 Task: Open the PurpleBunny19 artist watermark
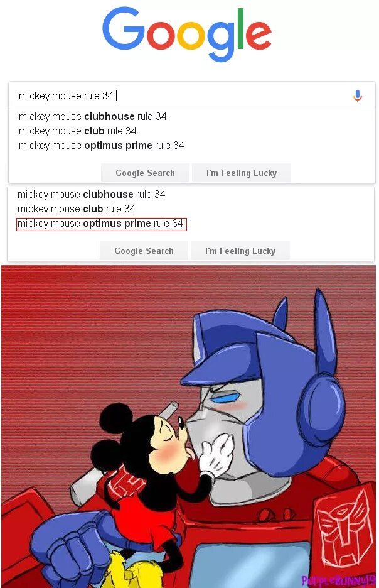(339, 580)
